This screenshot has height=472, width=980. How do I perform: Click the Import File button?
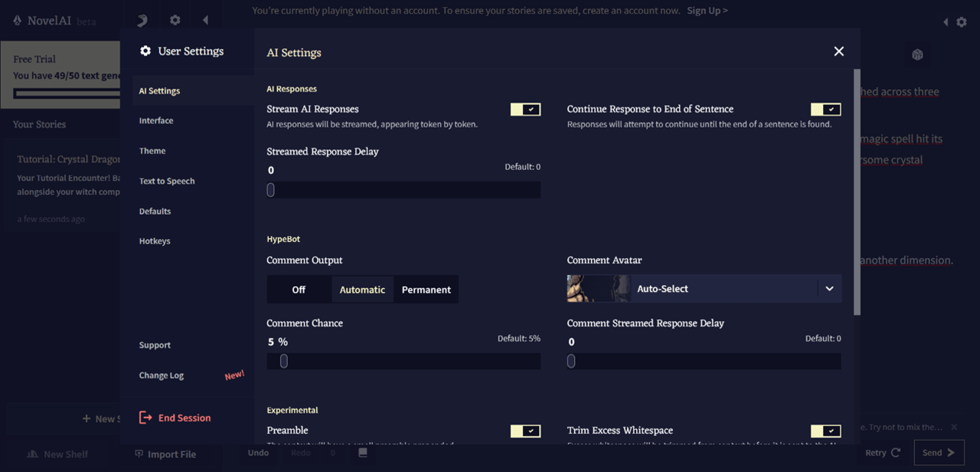point(165,454)
